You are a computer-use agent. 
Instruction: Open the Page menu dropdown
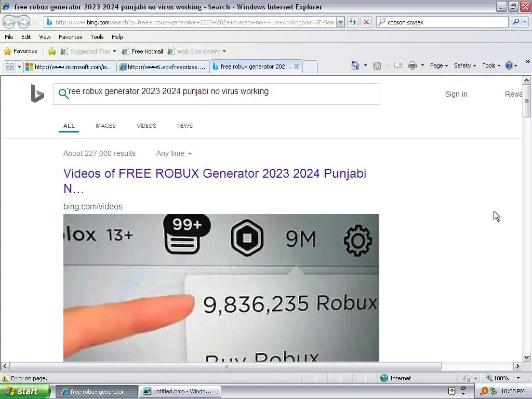(x=438, y=65)
